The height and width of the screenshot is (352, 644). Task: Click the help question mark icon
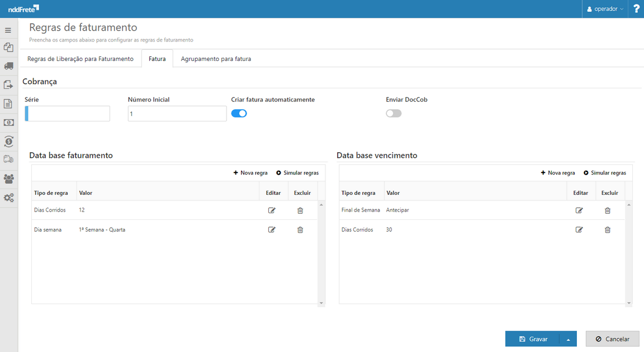point(636,9)
